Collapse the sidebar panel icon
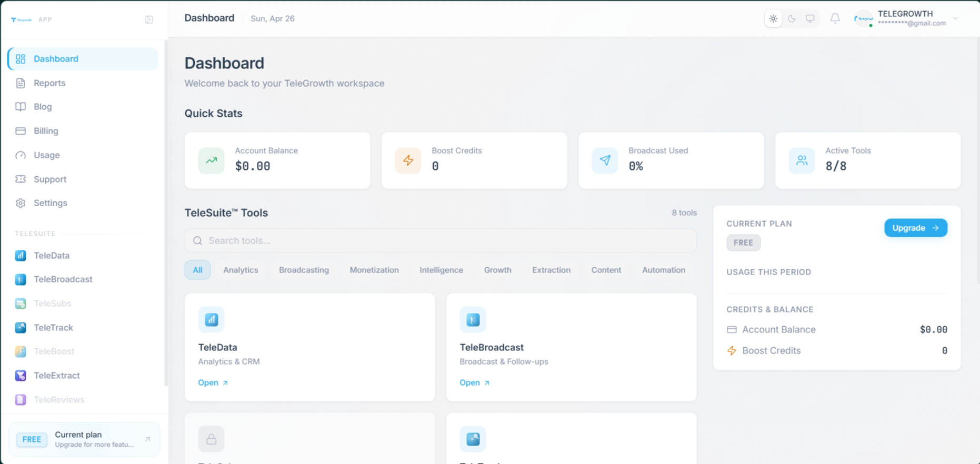The width and height of the screenshot is (980, 464). (149, 19)
